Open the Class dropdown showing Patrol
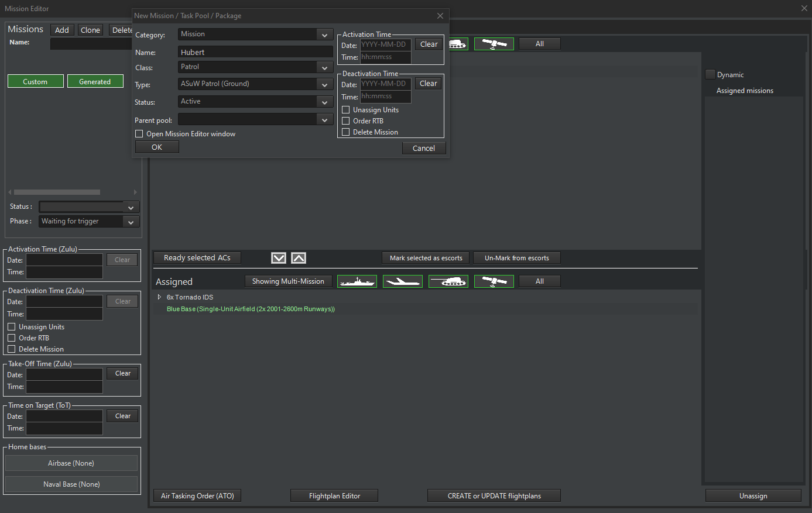The image size is (812, 513). (255, 67)
